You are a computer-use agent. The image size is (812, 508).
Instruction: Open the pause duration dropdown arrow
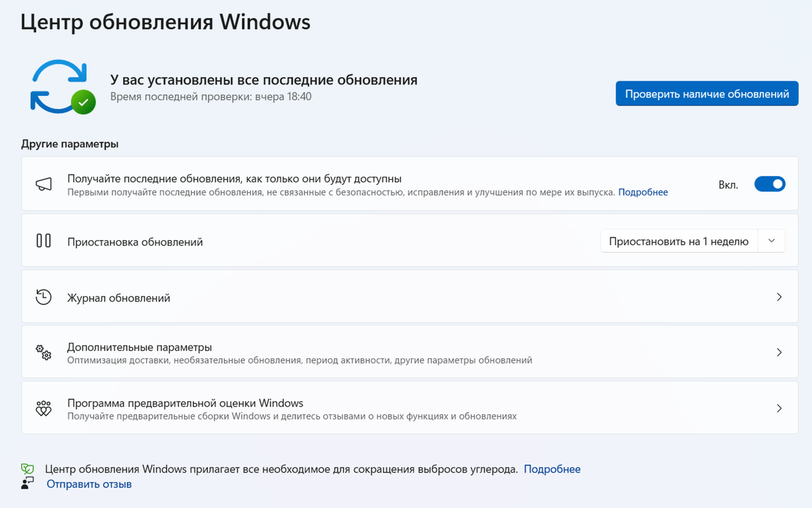771,241
